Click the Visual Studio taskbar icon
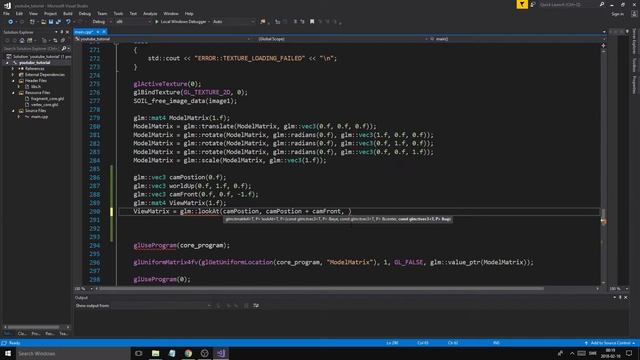 (221, 353)
